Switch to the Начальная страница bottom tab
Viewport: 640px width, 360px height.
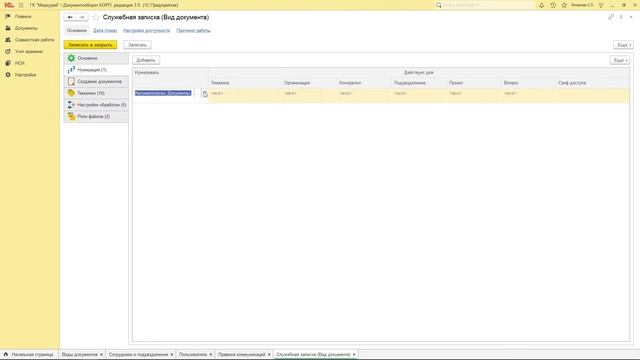(29, 354)
